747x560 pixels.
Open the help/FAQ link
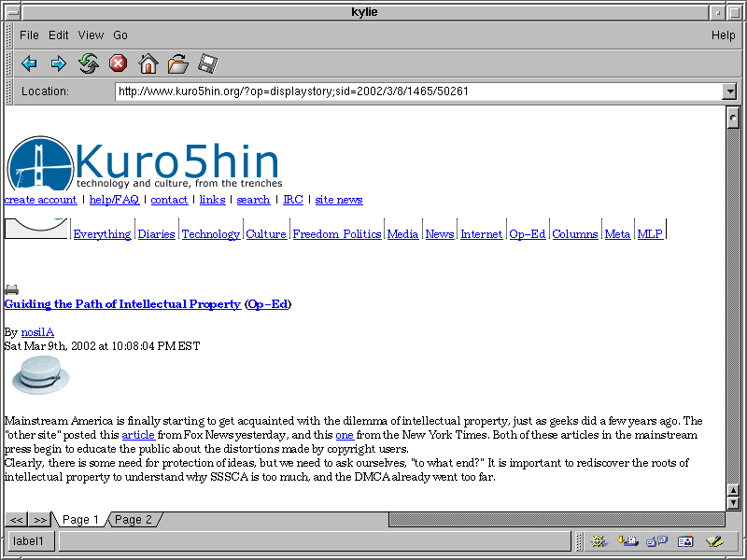(x=114, y=200)
